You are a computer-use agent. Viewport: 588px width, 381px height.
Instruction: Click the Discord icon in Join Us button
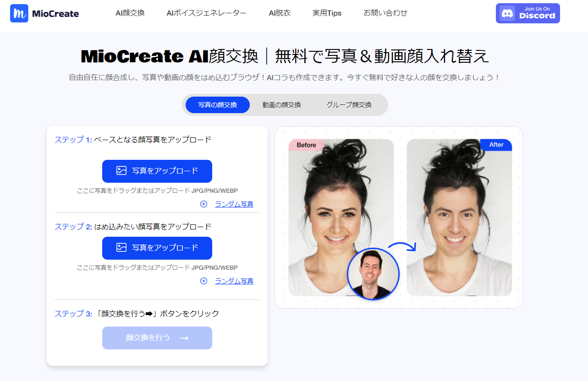click(x=507, y=13)
